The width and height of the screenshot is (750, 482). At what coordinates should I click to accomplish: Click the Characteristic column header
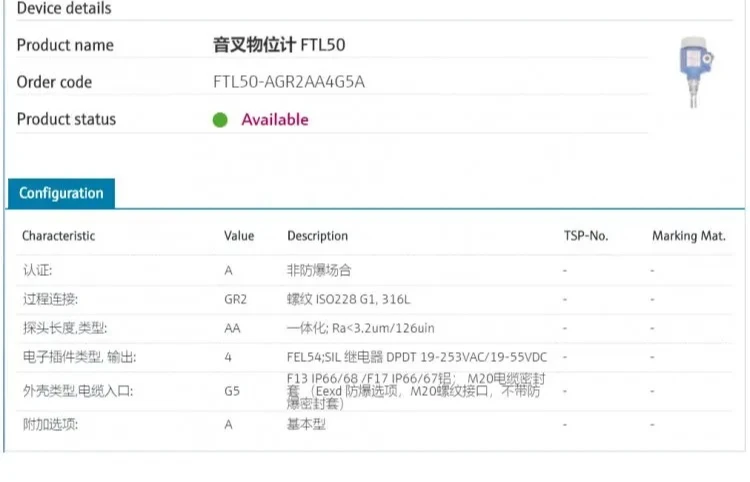(59, 236)
